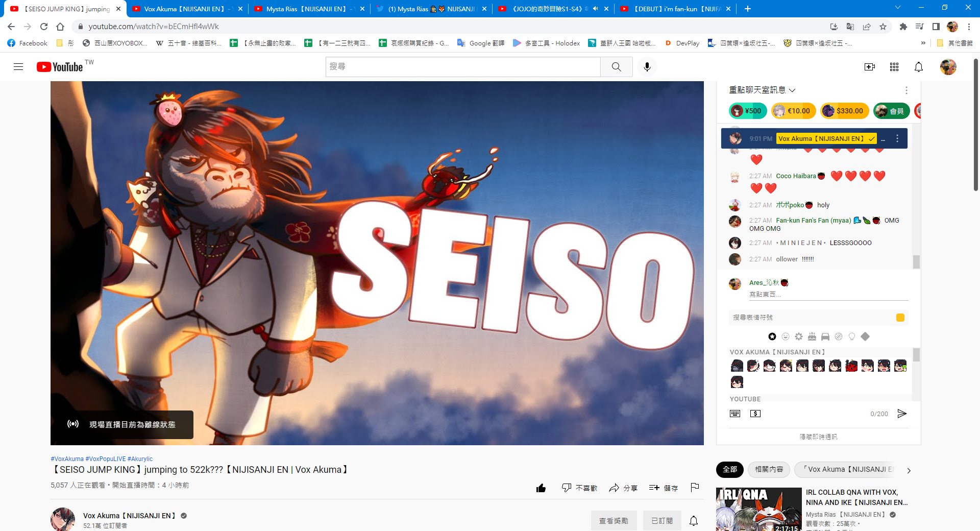This screenshot has height=531, width=980.
Task: Open the €10.00 Super Chat chip
Action: tap(794, 111)
